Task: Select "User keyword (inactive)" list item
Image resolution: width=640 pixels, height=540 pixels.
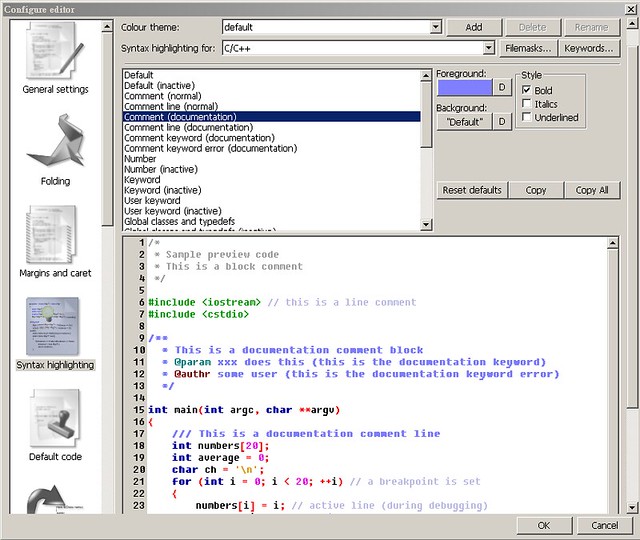Action: click(x=271, y=211)
